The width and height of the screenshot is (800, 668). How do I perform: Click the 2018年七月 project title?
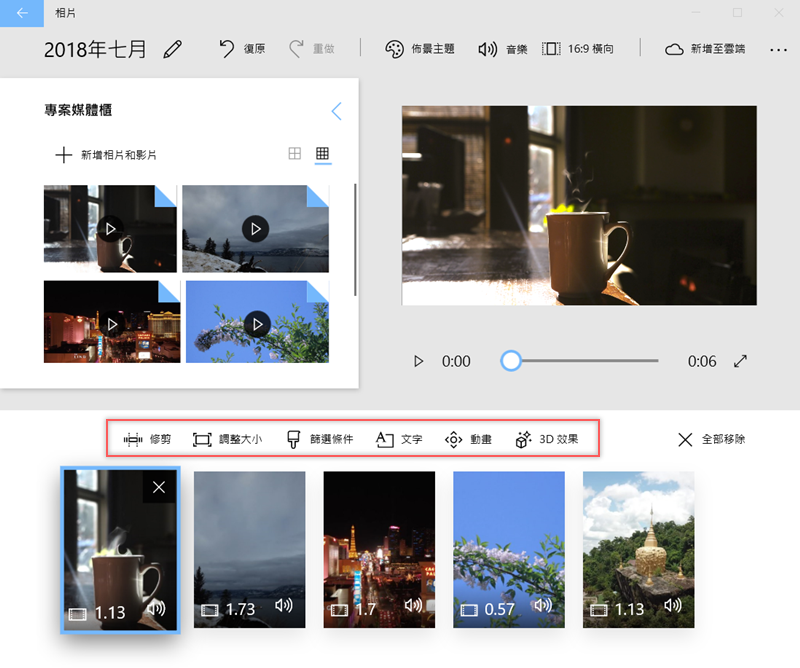click(95, 50)
